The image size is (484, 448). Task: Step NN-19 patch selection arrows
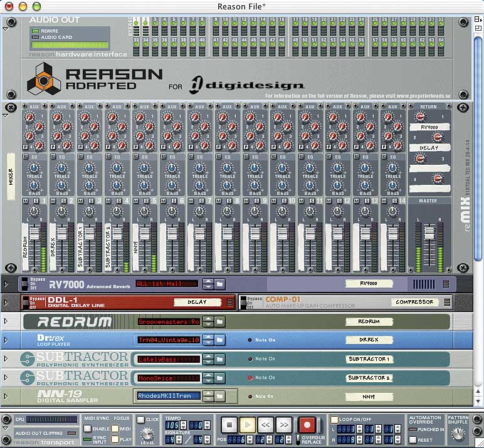point(208,396)
